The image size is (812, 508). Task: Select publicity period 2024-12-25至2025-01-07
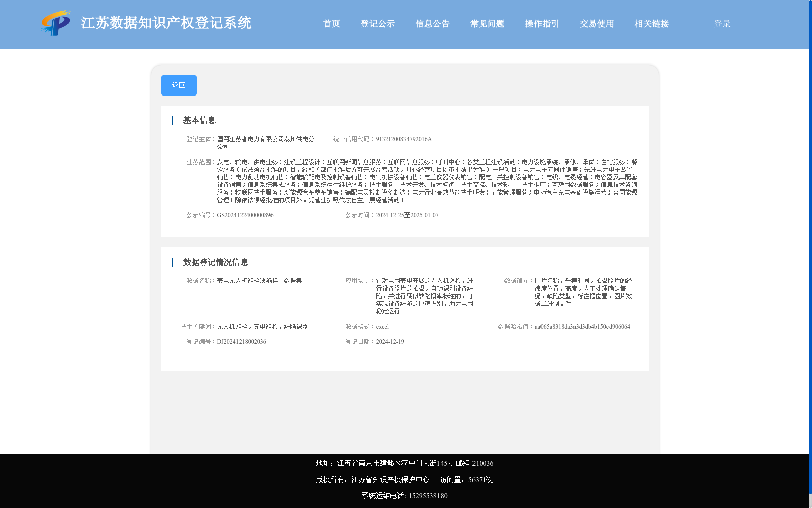coord(408,215)
